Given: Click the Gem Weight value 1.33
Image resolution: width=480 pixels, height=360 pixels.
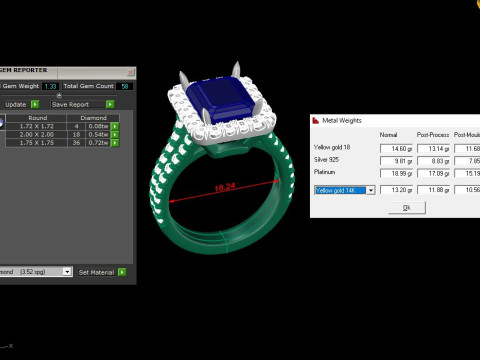Looking at the screenshot, I should coord(50,86).
